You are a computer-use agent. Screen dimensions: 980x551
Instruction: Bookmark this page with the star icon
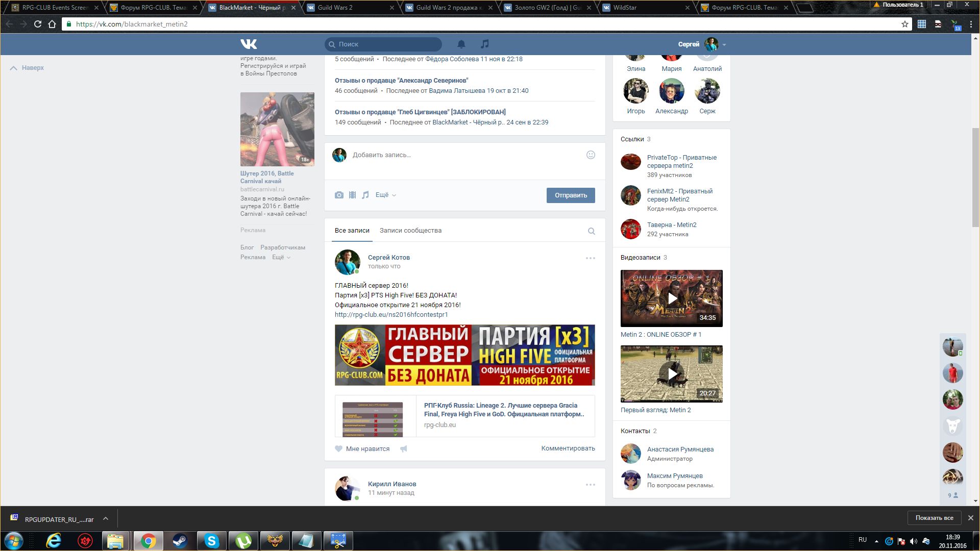[x=905, y=24]
